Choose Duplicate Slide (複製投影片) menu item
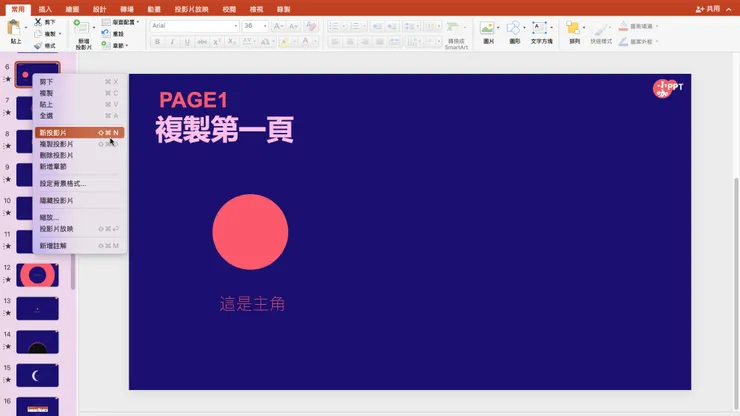The width and height of the screenshot is (740, 416). 79,144
